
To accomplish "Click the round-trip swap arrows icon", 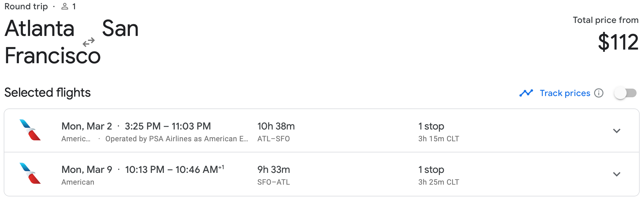I will click(x=89, y=42).
